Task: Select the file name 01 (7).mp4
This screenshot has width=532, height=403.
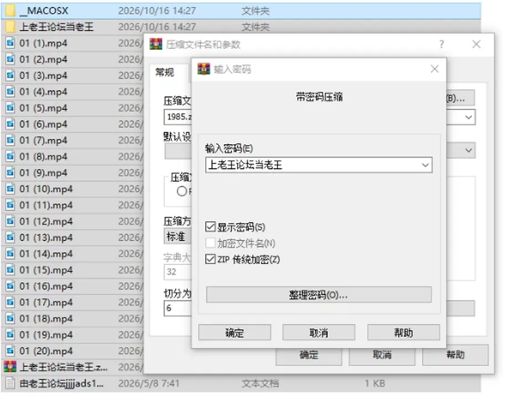Action: pyautogui.click(x=43, y=140)
